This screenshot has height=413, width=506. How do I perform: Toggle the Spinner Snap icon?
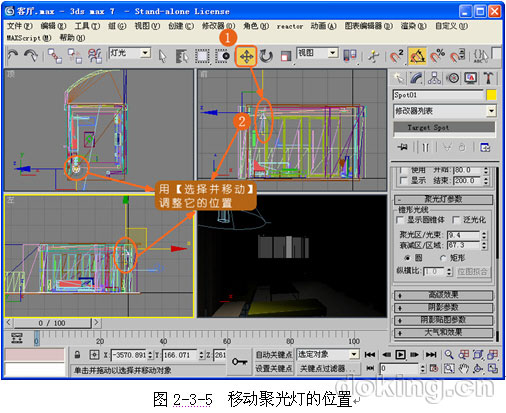[457, 56]
